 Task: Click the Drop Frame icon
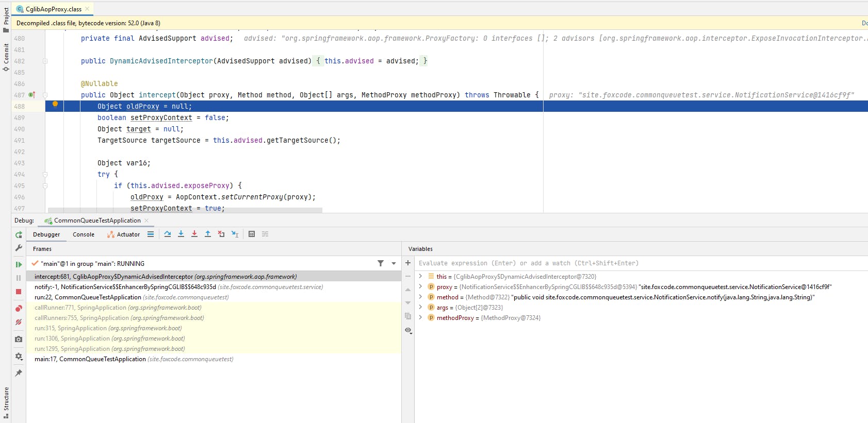(221, 234)
